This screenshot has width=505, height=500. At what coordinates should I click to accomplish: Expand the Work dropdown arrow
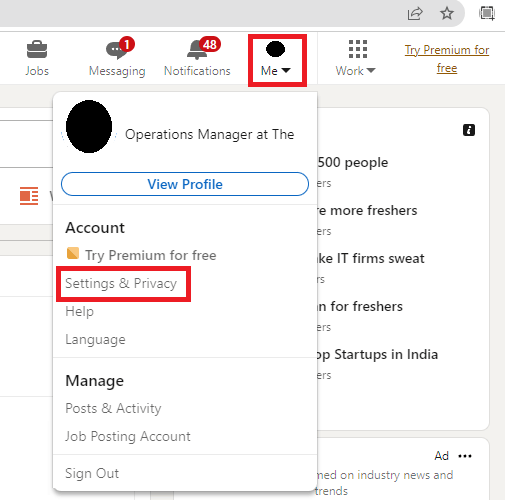371,70
